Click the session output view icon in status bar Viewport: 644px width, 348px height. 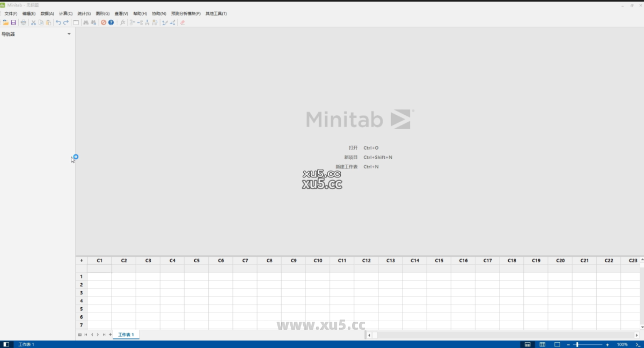point(528,344)
